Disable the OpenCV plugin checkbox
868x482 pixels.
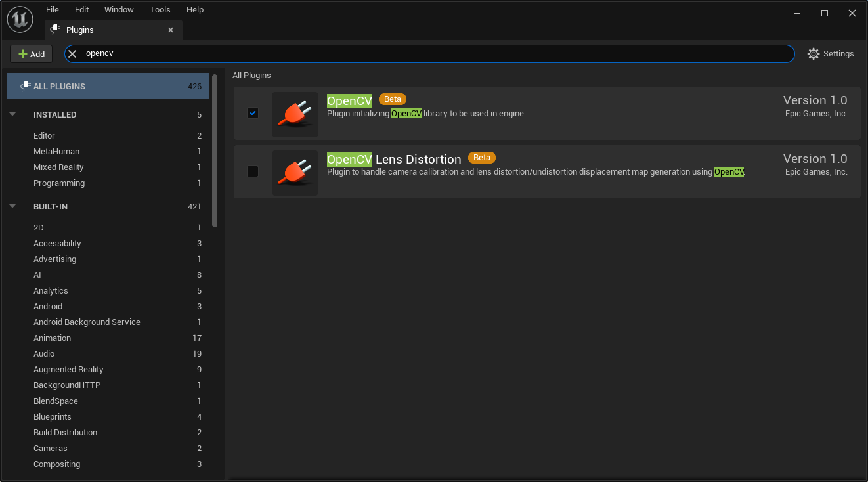(253, 113)
